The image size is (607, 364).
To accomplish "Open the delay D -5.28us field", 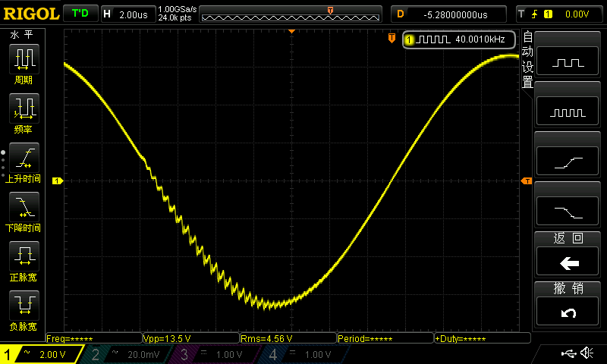I will pos(448,14).
